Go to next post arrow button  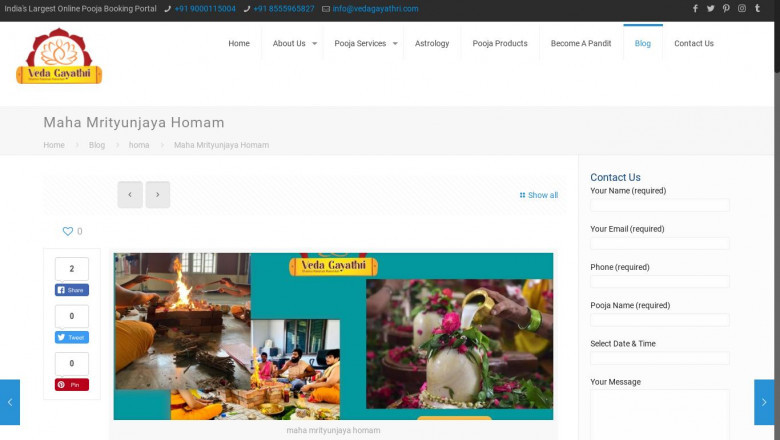(x=158, y=195)
